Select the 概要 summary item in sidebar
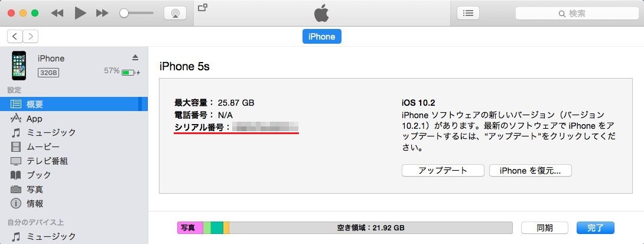This screenshot has height=244, width=644. tap(74, 105)
